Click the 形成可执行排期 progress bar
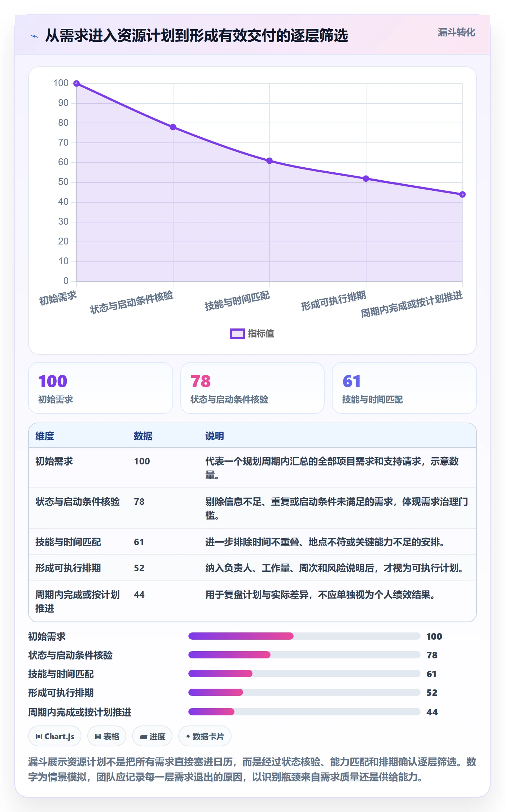Screen dimensions: 505x812 pyautogui.click(x=304, y=692)
